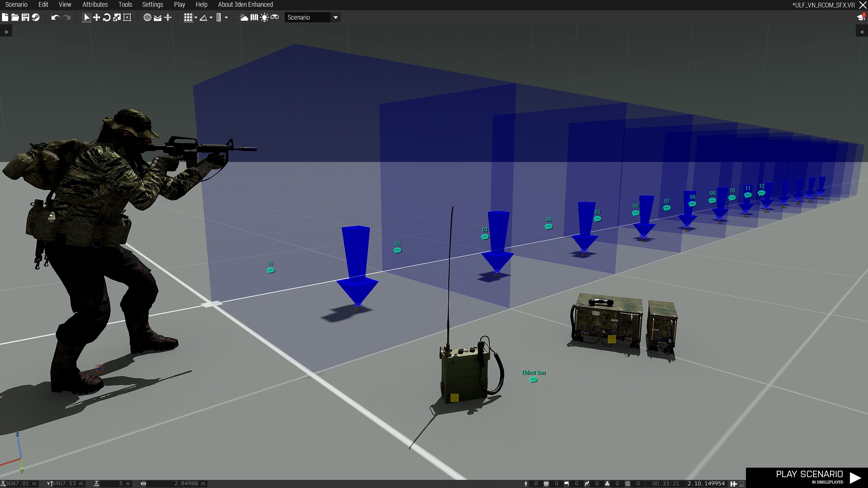Click the Save scenario floppy icon
This screenshot has height=488, width=868.
click(25, 18)
